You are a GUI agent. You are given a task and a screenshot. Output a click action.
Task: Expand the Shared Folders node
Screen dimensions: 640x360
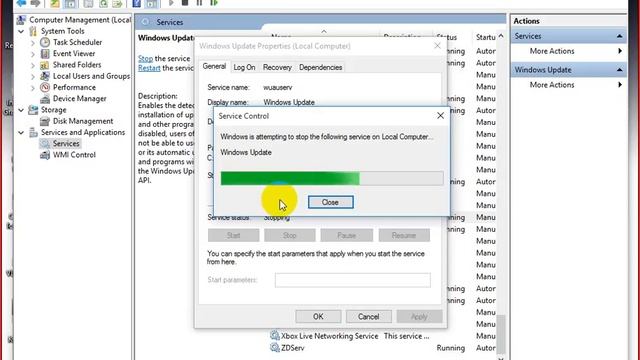click(33, 65)
